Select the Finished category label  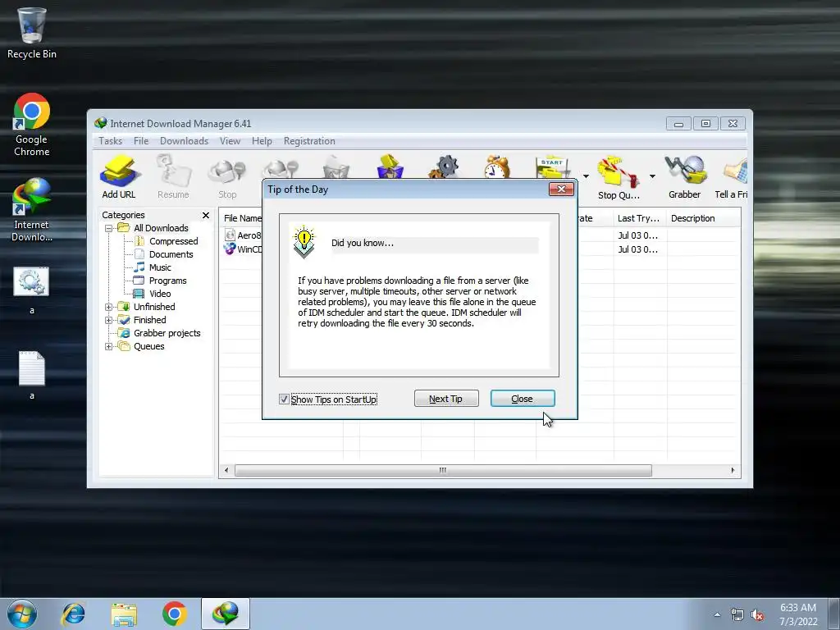(149, 321)
